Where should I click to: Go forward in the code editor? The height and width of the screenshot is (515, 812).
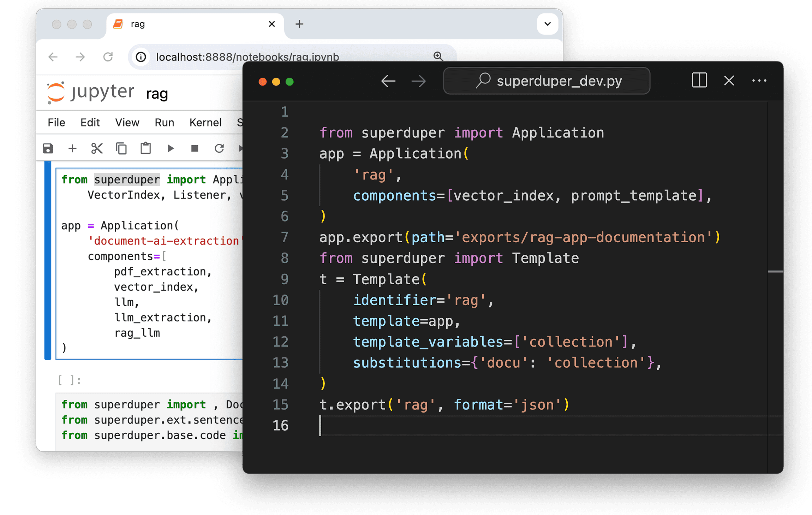(x=419, y=81)
